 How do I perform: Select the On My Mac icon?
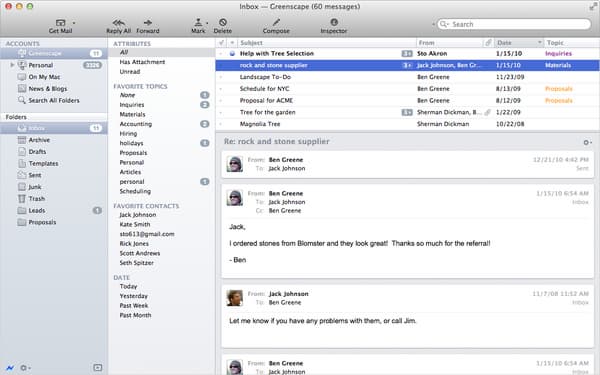[x=22, y=77]
